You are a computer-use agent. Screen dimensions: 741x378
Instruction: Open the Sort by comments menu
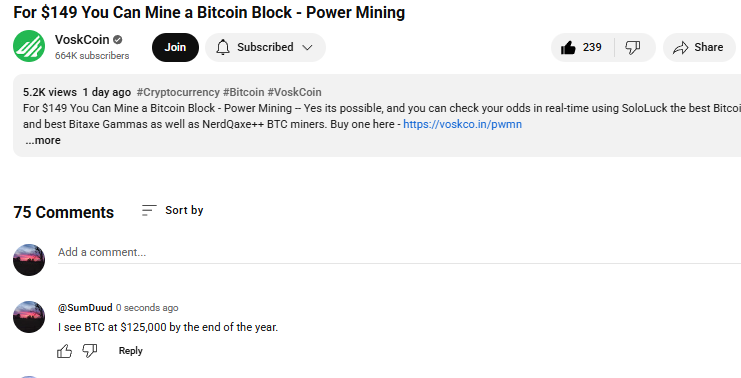(172, 210)
